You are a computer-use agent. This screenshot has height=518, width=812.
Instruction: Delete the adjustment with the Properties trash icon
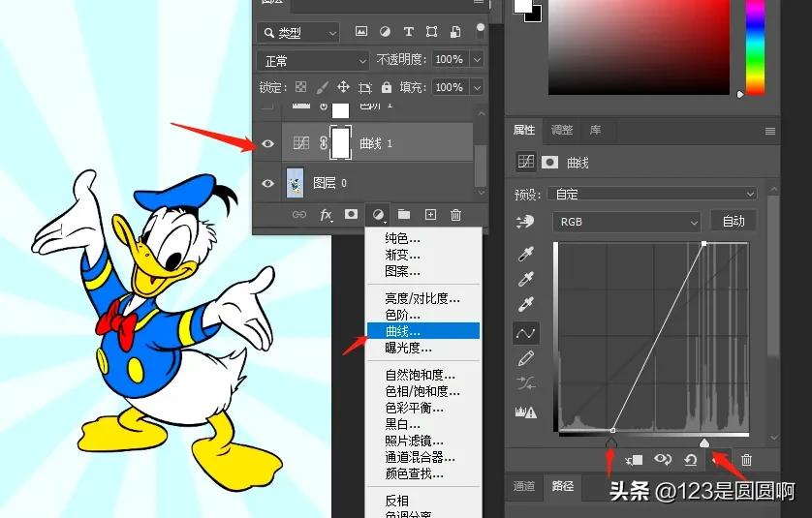(x=746, y=460)
